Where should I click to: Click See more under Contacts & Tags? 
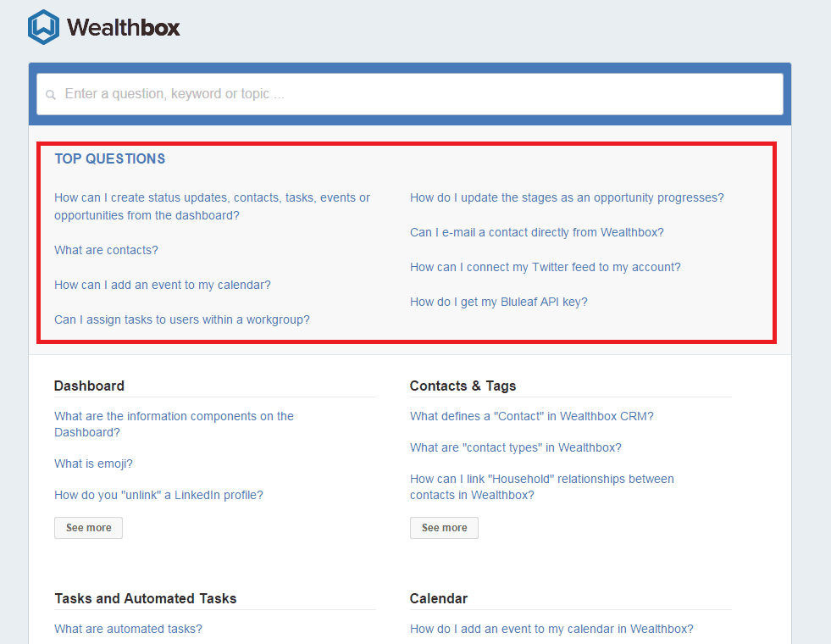coord(444,528)
